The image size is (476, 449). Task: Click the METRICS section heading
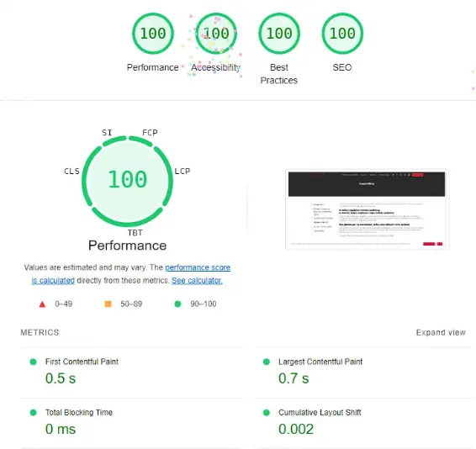click(40, 332)
